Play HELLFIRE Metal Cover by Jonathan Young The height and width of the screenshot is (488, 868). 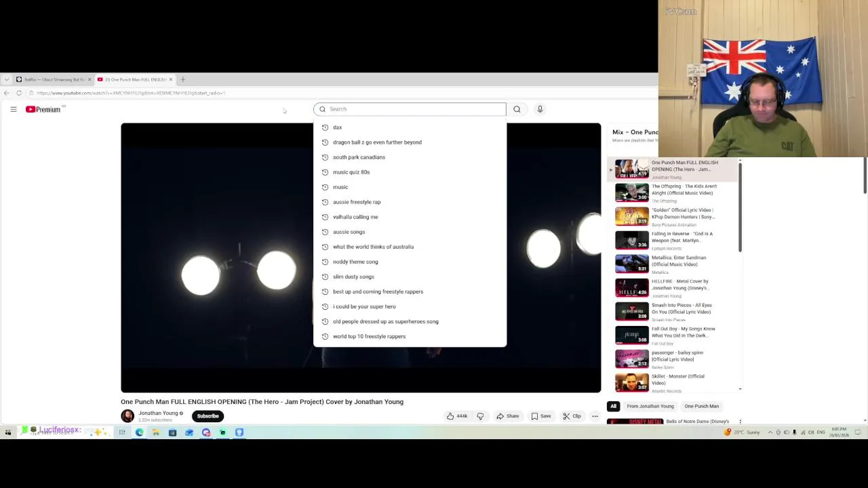632,287
